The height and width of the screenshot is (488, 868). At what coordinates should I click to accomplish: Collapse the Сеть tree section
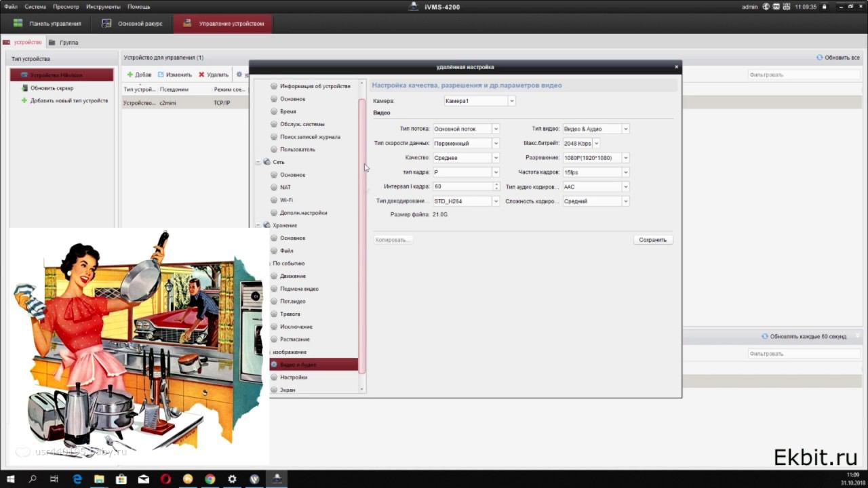point(258,162)
